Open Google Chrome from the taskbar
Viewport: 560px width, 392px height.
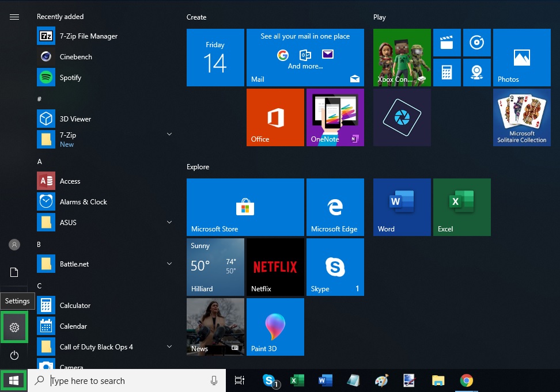point(466,380)
